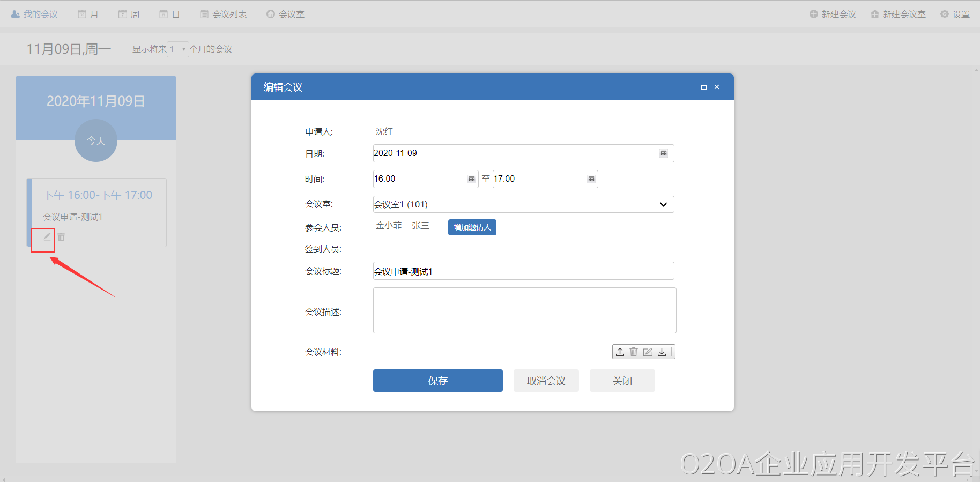Image resolution: width=980 pixels, height=482 pixels.
Task: Open 设置 from the top right
Action: [955, 14]
